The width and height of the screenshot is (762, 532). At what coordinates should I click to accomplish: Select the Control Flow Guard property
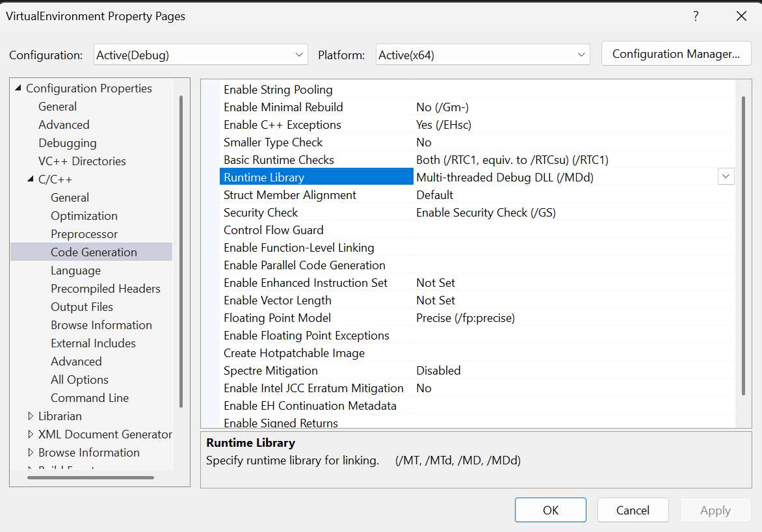pos(477,230)
